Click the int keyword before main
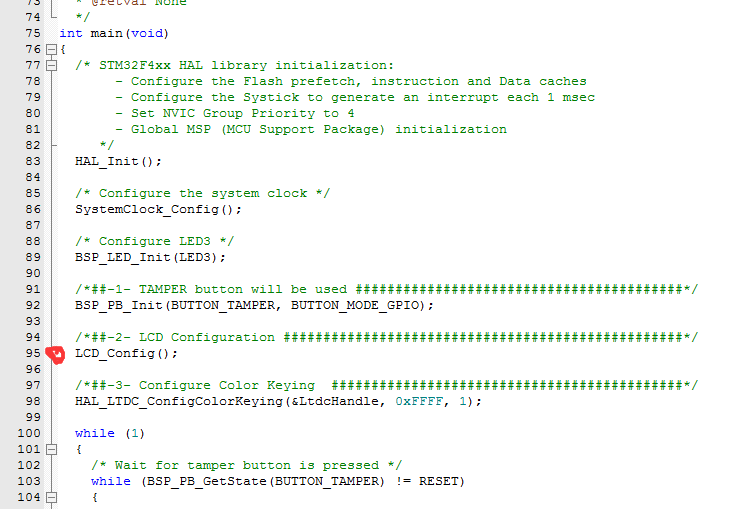The width and height of the screenshot is (734, 509). (71, 33)
